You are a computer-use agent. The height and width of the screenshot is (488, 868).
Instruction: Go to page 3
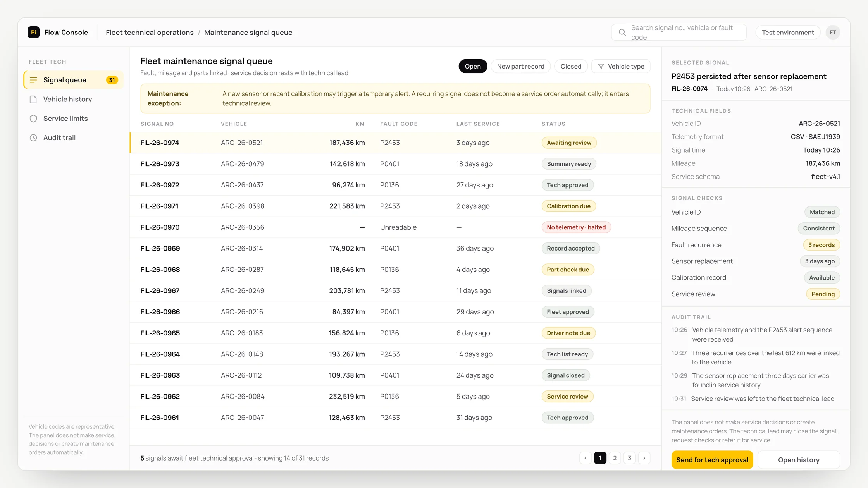tap(630, 458)
